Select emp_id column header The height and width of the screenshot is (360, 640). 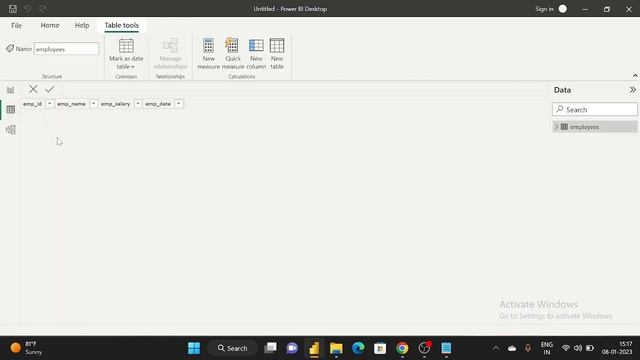click(x=33, y=104)
